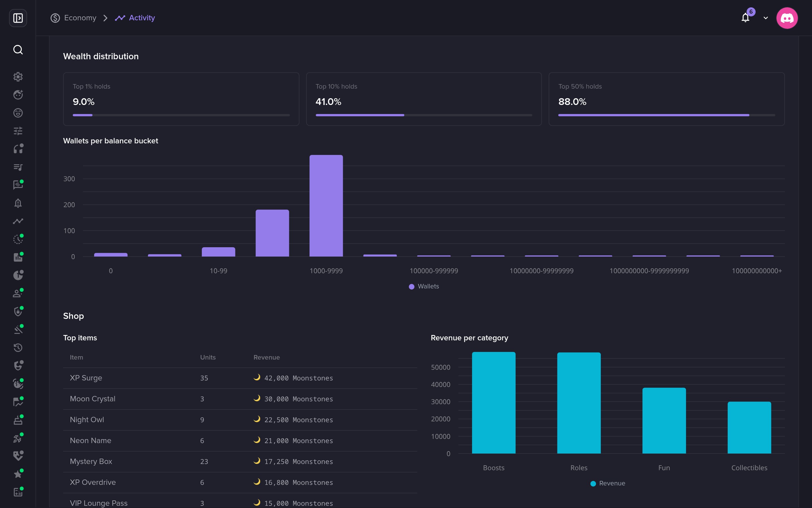
Task: Select the Moon Crystal item row
Action: [240, 399]
